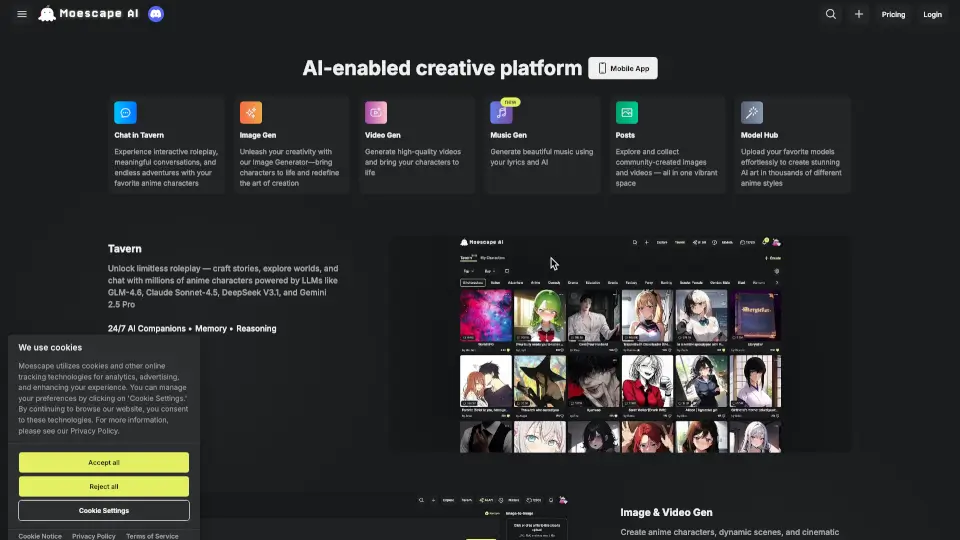
Task: Open the Discord server link icon
Action: (x=155, y=15)
